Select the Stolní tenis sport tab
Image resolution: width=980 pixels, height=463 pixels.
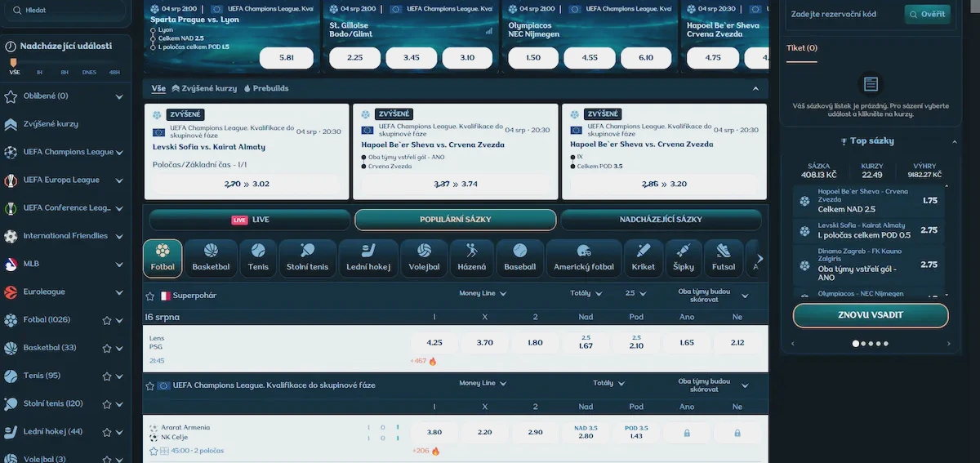307,257
